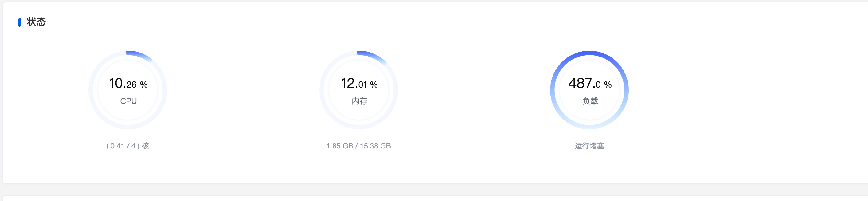The width and height of the screenshot is (868, 201).
Task: Click the 负载 label in the third gauge
Action: [590, 101]
